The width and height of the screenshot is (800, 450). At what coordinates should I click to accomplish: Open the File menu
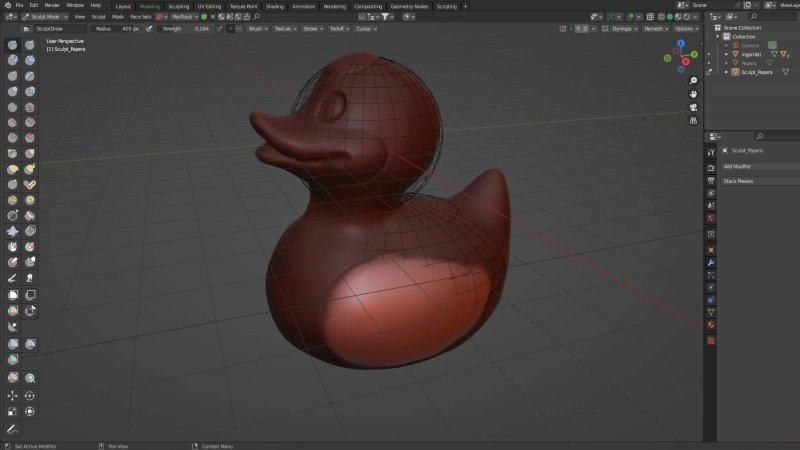coord(19,5)
